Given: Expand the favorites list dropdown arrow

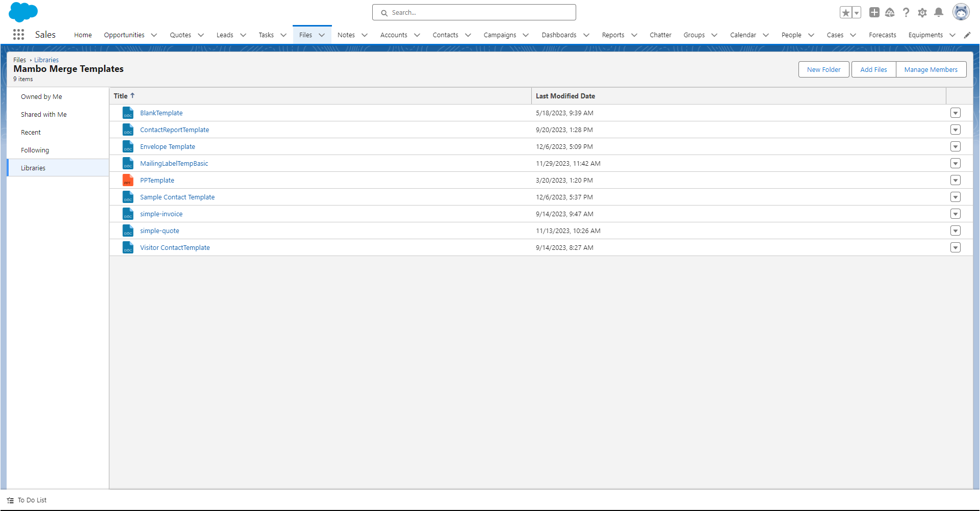Looking at the screenshot, I should point(856,12).
